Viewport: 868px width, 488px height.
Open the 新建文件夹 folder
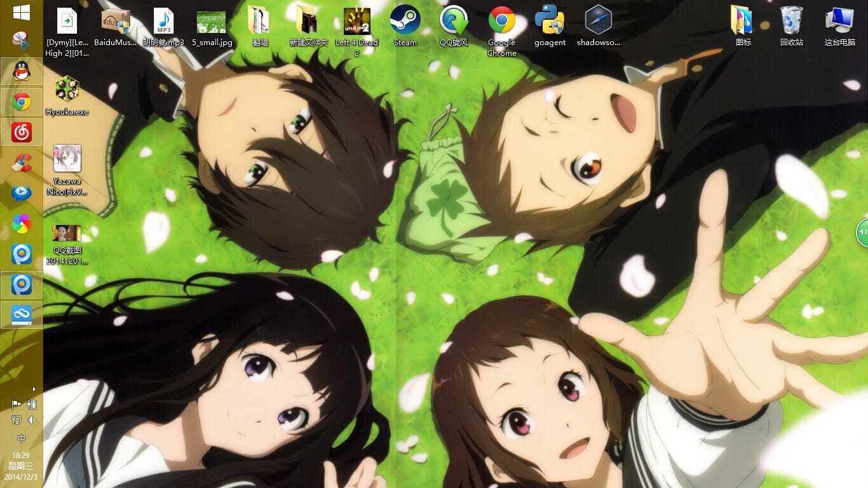(x=308, y=21)
